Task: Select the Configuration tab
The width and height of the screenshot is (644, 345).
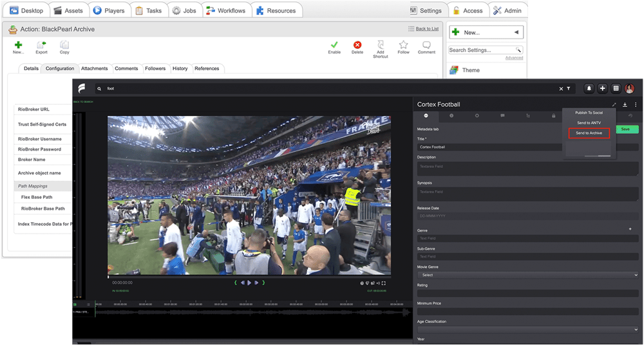Action: [60, 69]
